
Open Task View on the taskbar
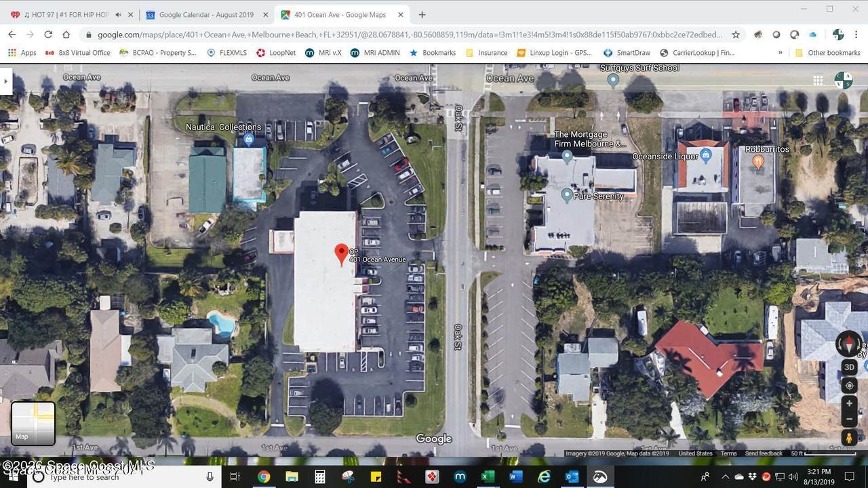tap(235, 477)
